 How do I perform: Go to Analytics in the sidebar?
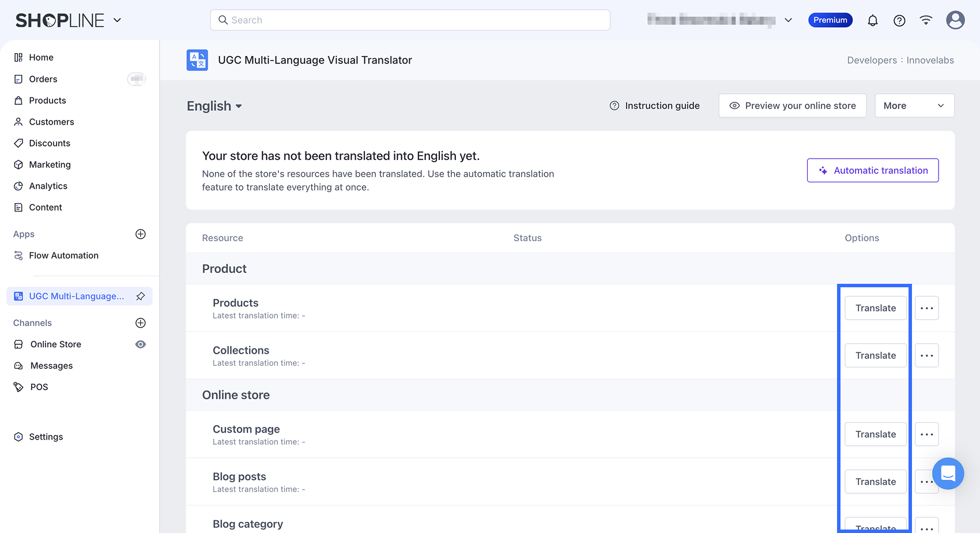[48, 186]
